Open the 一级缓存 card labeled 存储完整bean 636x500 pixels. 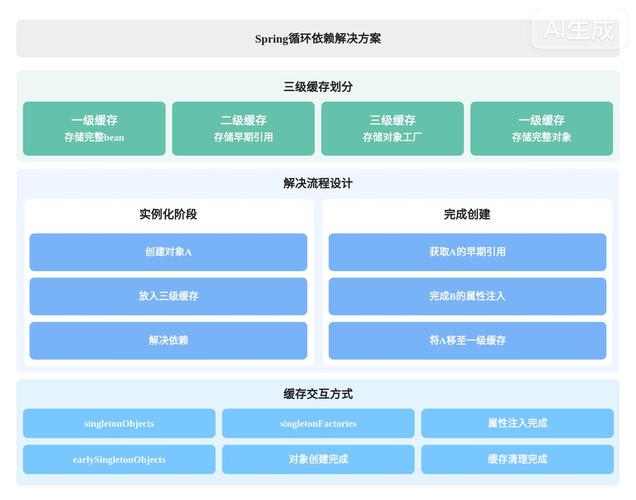94,129
